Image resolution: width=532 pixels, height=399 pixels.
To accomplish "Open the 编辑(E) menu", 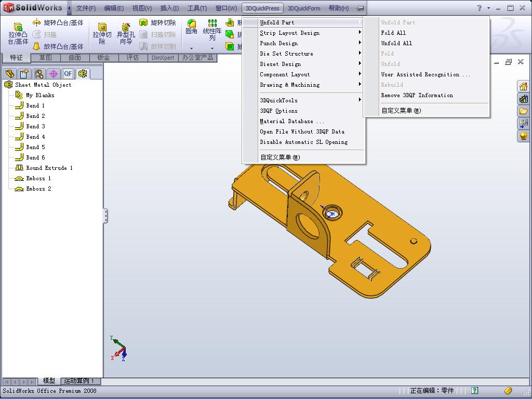I will click(x=114, y=8).
